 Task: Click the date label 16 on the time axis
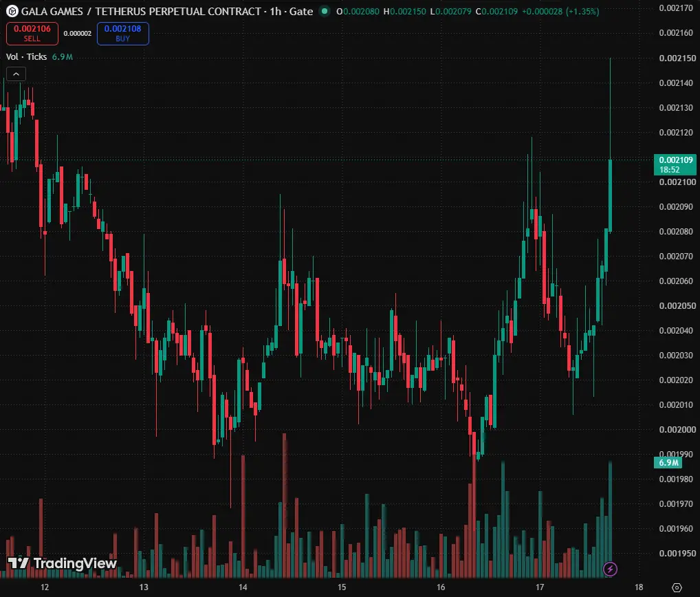point(441,587)
